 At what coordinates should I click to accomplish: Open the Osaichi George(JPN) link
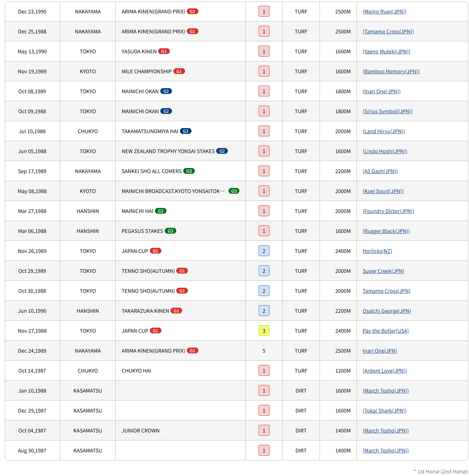[387, 311]
